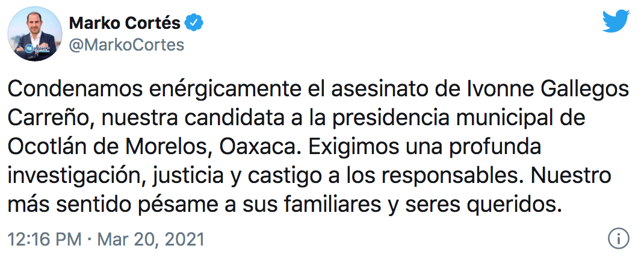Open the tweet info circle icon
Image resolution: width=644 pixels, height=260 pixels.
point(618,239)
